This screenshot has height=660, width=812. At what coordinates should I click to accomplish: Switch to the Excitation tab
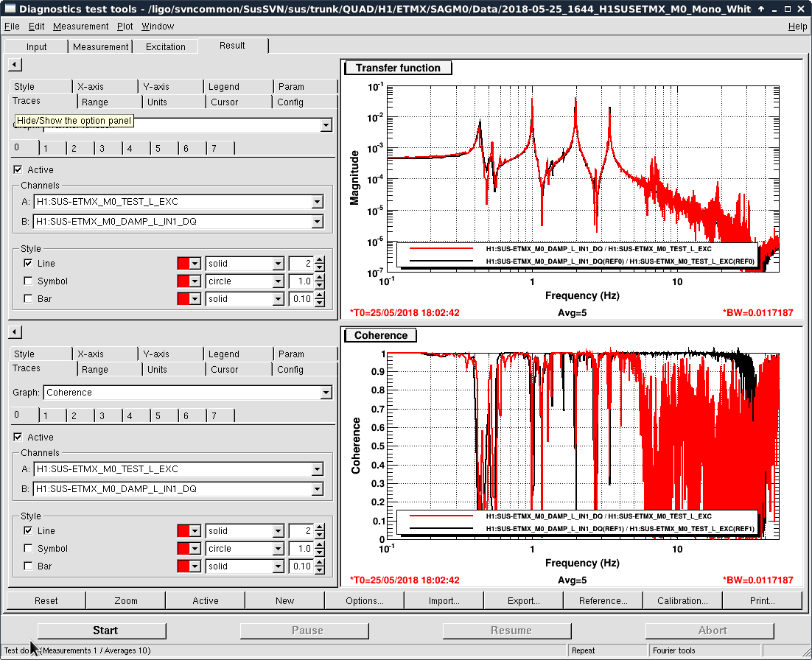pyautogui.click(x=166, y=46)
